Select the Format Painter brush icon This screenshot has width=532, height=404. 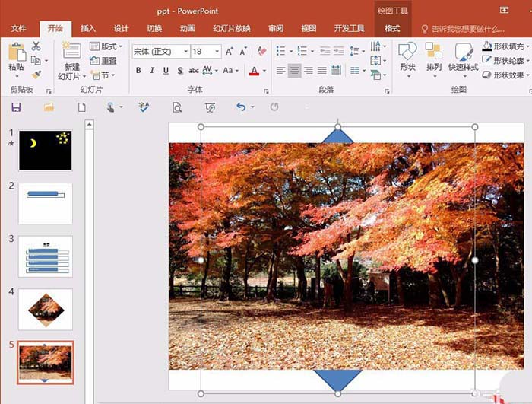point(36,75)
